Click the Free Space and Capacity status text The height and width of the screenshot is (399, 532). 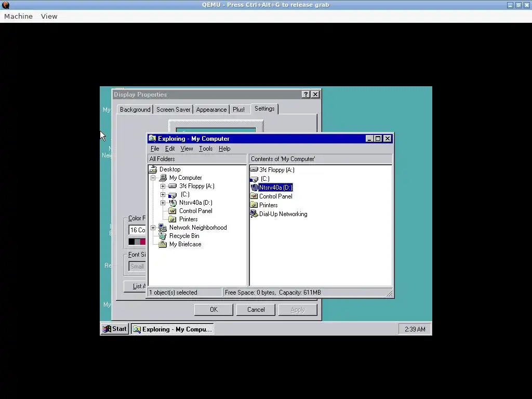[273, 292]
